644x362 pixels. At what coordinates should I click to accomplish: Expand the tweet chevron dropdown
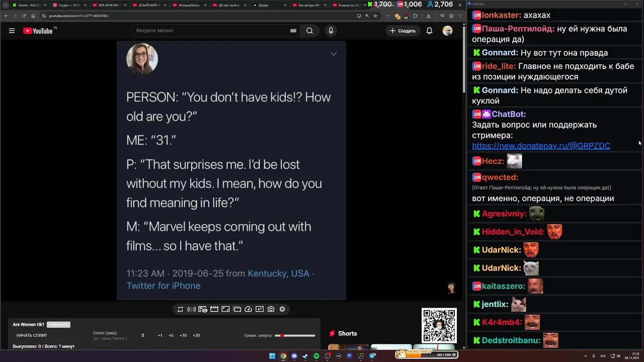[334, 54]
